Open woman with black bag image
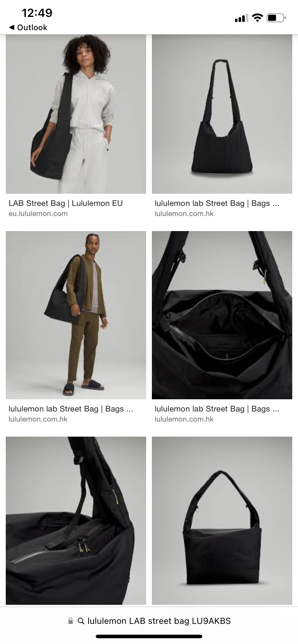The image size is (298, 644). [76, 114]
